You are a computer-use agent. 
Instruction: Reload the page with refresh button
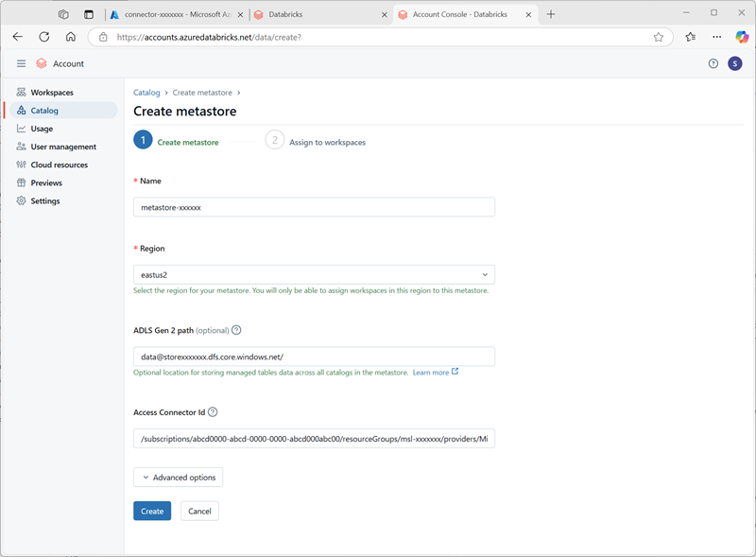tap(44, 37)
